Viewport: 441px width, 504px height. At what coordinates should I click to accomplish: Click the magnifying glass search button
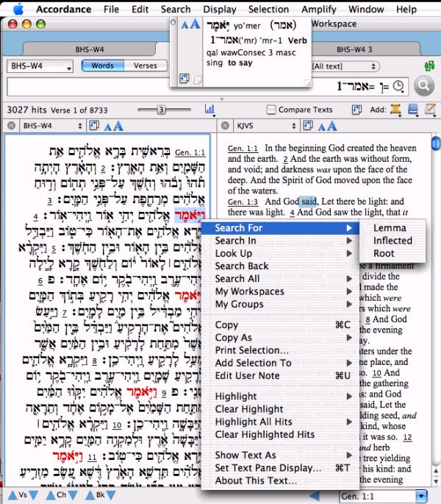click(423, 85)
